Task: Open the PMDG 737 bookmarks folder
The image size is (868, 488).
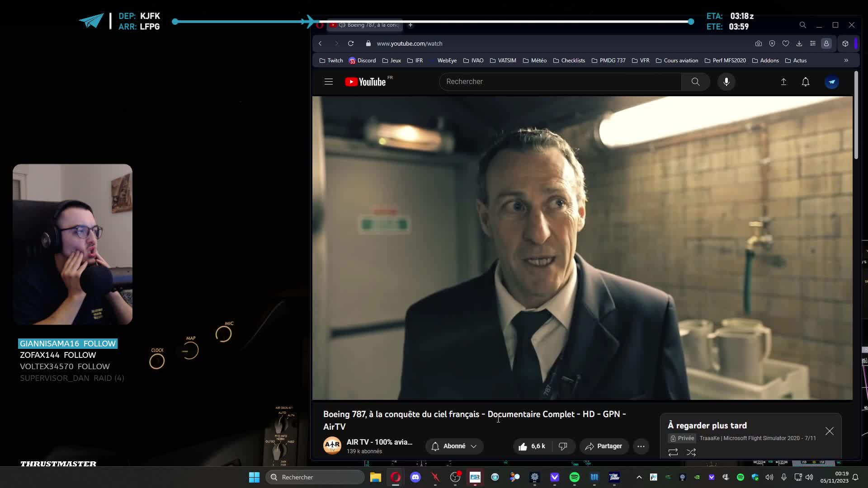Action: (609, 61)
